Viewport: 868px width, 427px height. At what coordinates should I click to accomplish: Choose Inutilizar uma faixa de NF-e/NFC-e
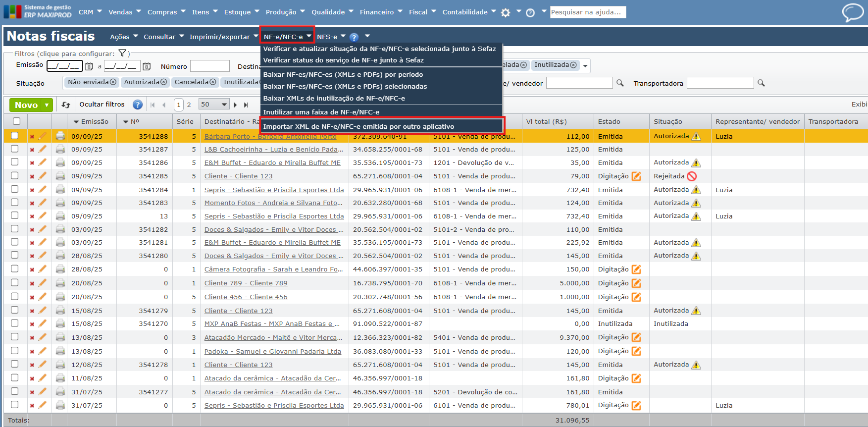pyautogui.click(x=321, y=112)
